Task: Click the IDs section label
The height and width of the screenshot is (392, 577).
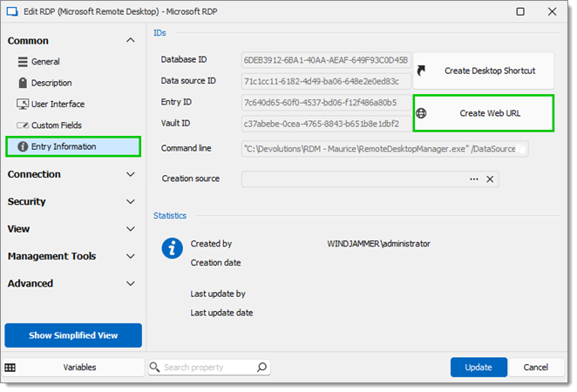Action: [x=160, y=33]
